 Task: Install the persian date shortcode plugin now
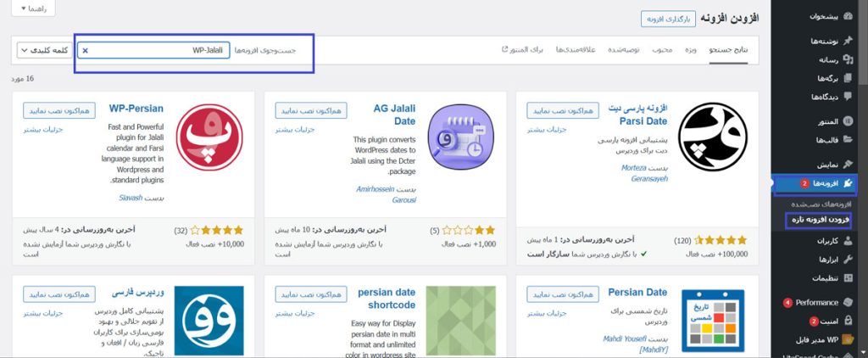point(311,294)
